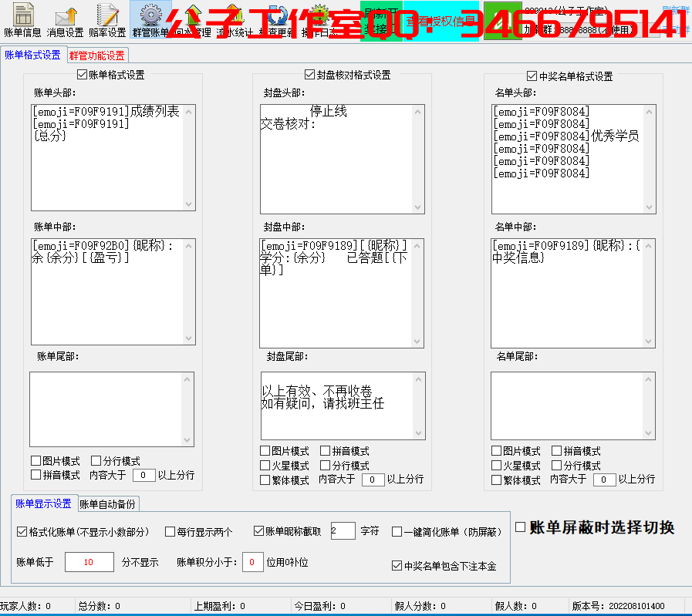The image size is (692, 616).
Task: Enable 拼音模式 under 封盘尾部
Action: click(325, 451)
